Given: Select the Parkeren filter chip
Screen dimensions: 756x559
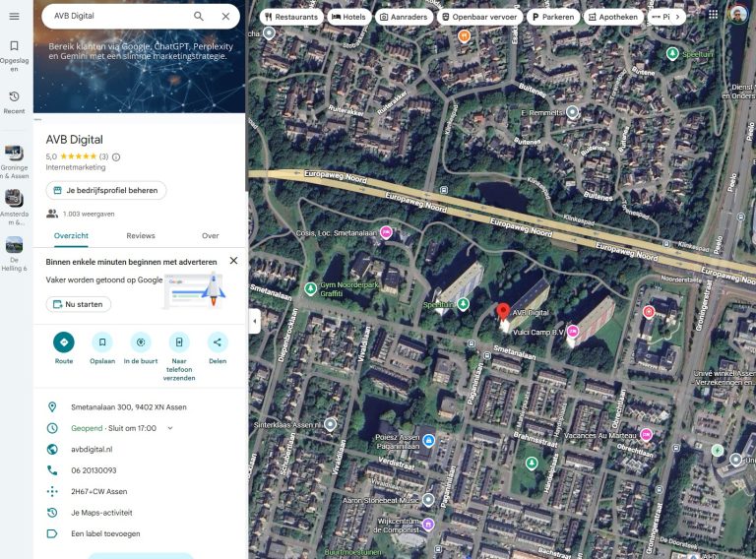Looking at the screenshot, I should [553, 17].
